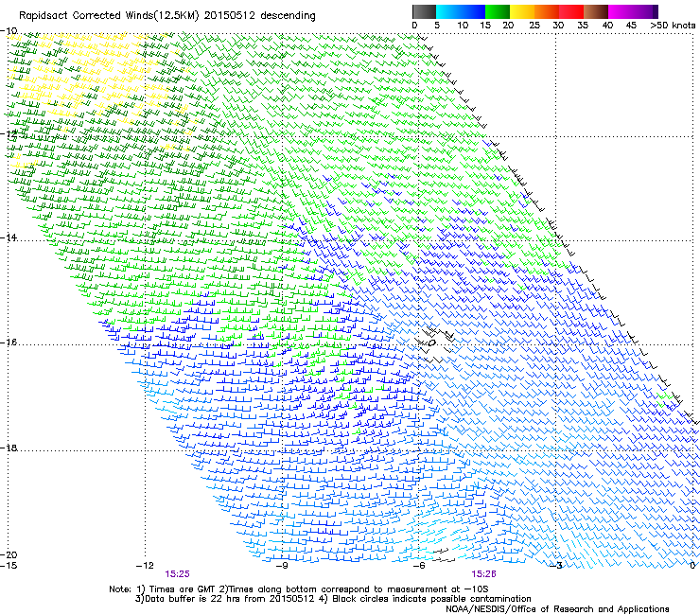Click the '0' longitude axis label at bottom right
Viewport: 700px width, 615px height.
pos(692,566)
